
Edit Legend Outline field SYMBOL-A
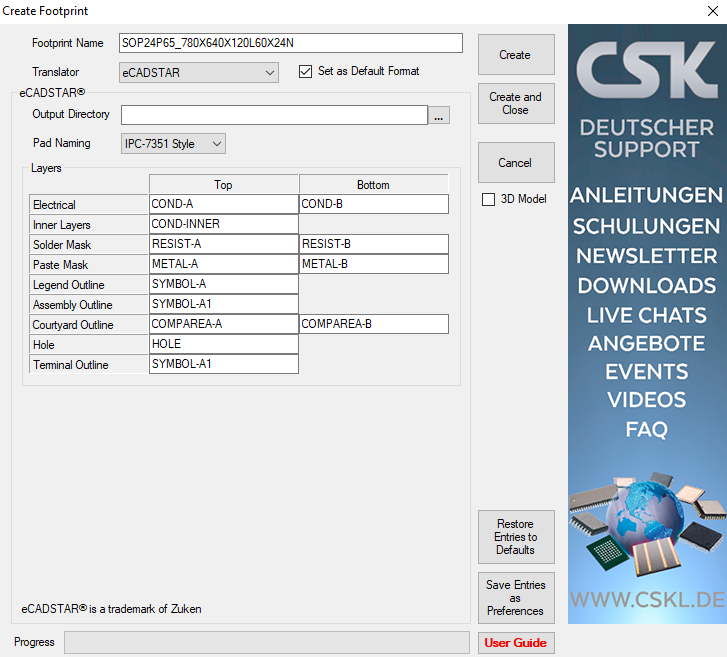pos(223,284)
